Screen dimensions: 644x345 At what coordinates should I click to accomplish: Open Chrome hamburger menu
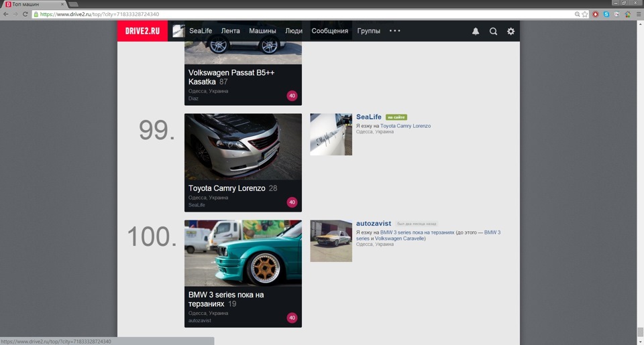(x=639, y=14)
